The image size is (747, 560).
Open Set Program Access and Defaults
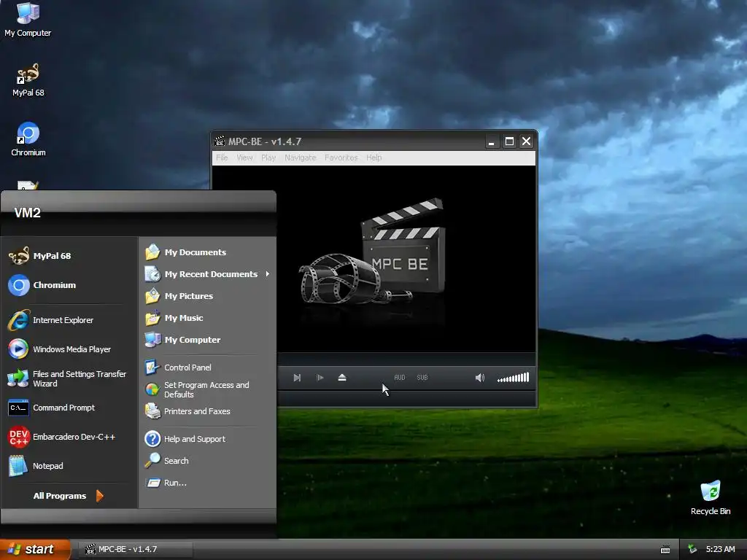coord(208,389)
